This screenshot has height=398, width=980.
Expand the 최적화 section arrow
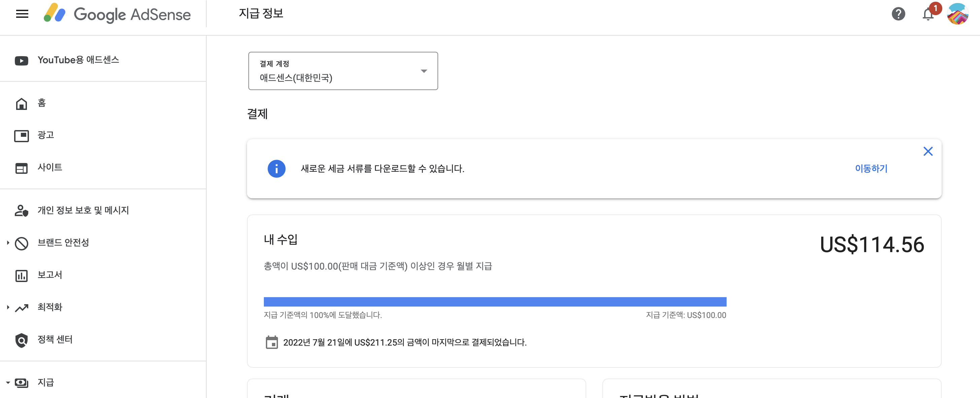pos(8,307)
